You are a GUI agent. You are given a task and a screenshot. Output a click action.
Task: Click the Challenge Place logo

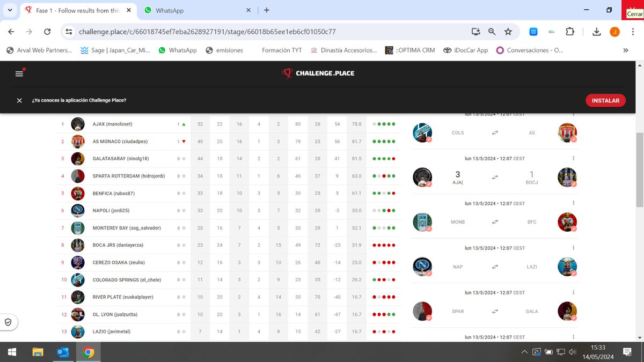pos(318,73)
